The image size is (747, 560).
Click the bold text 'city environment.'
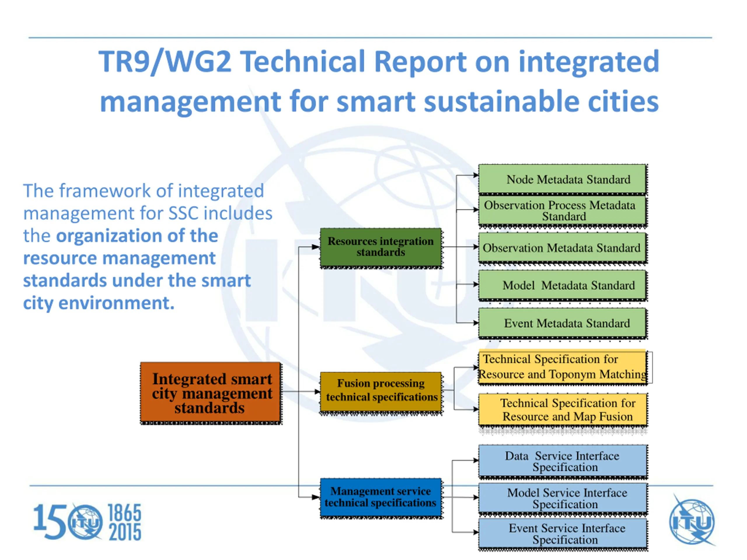[x=99, y=303]
